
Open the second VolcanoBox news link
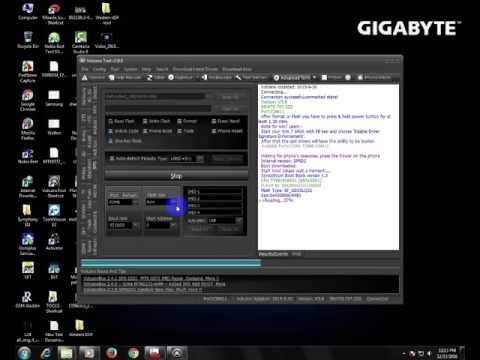[154, 284]
